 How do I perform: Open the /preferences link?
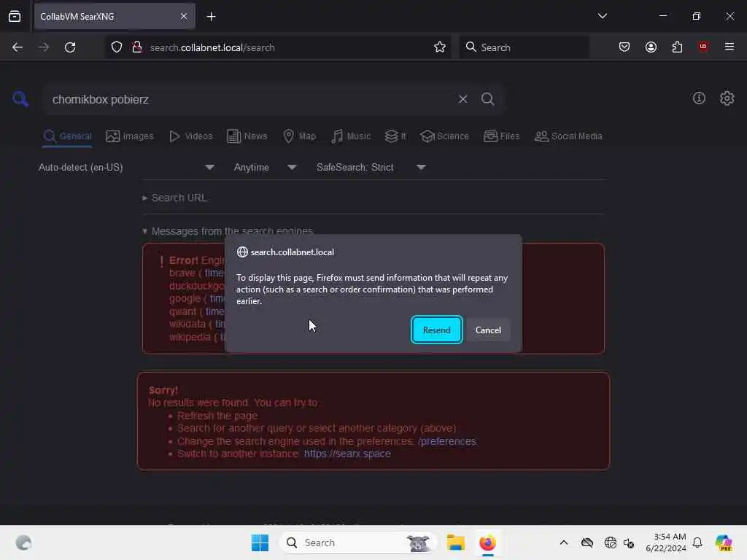(x=447, y=441)
